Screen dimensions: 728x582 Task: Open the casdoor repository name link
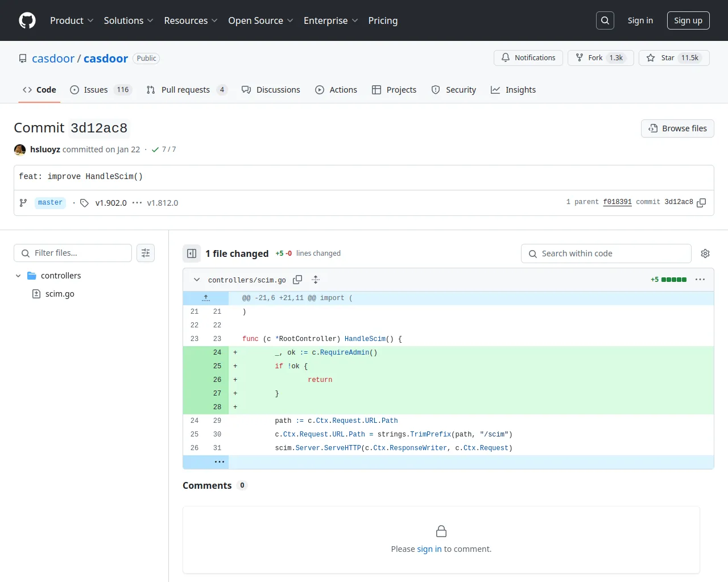coord(106,59)
